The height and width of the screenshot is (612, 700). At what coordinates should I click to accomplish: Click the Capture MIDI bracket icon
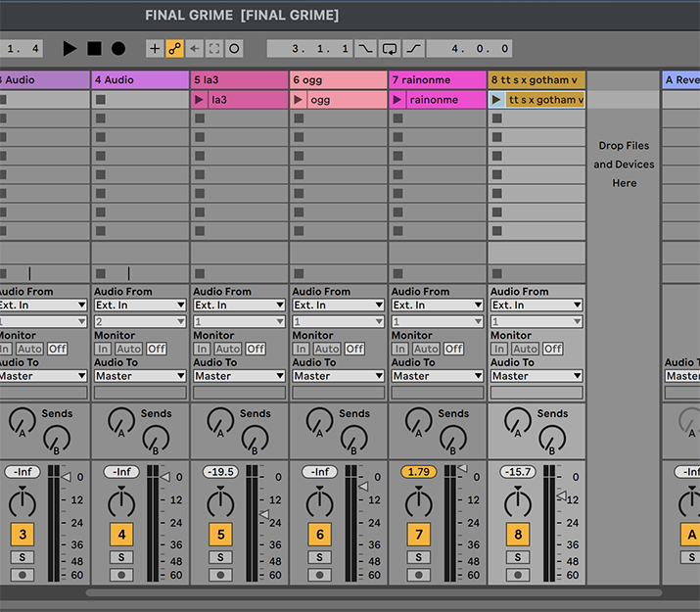[214, 49]
